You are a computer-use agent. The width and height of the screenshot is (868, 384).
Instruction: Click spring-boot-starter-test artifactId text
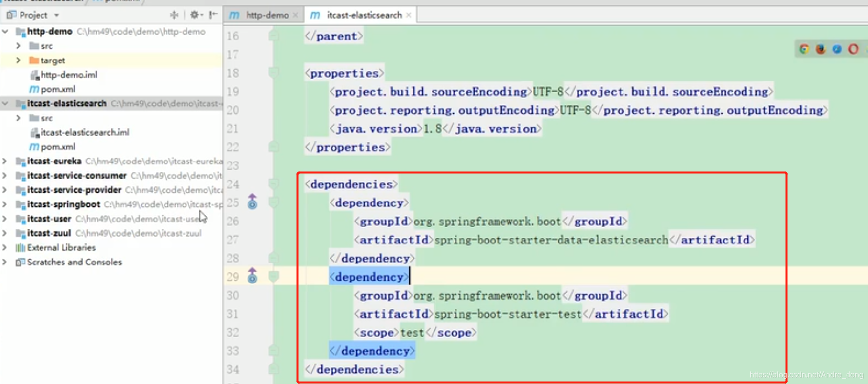coord(508,314)
